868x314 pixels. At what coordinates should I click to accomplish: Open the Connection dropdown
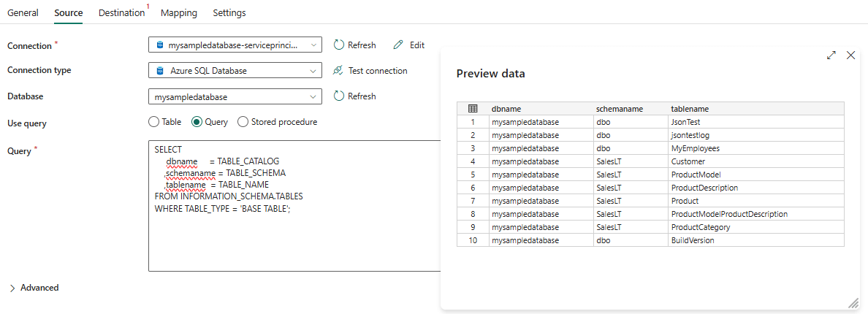click(235, 45)
